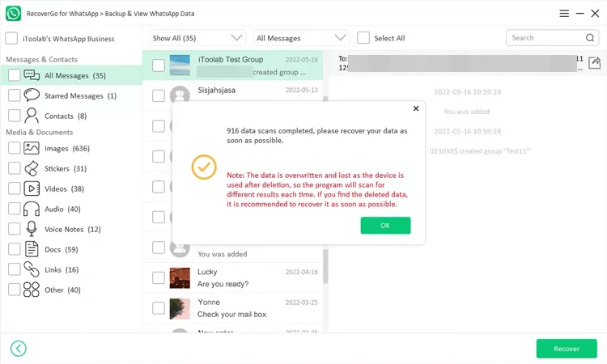Image resolution: width=607 pixels, height=364 pixels.
Task: Enable the Starred Messages checkbox
Action: [x=15, y=95]
